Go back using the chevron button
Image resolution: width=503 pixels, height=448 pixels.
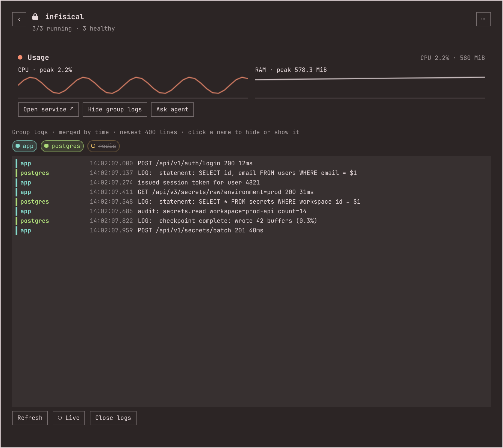[x=19, y=19]
